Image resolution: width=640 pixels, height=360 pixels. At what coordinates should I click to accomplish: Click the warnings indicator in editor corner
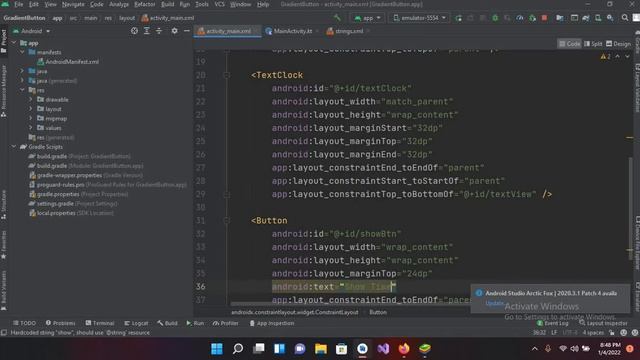tap(605, 56)
